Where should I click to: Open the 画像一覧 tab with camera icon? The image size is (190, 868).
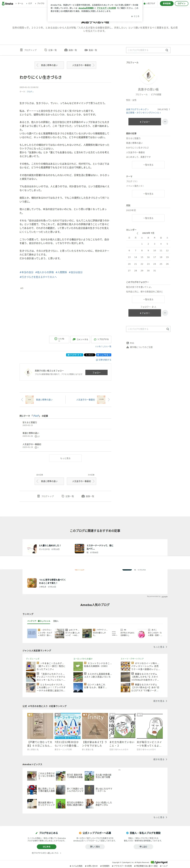71,50
